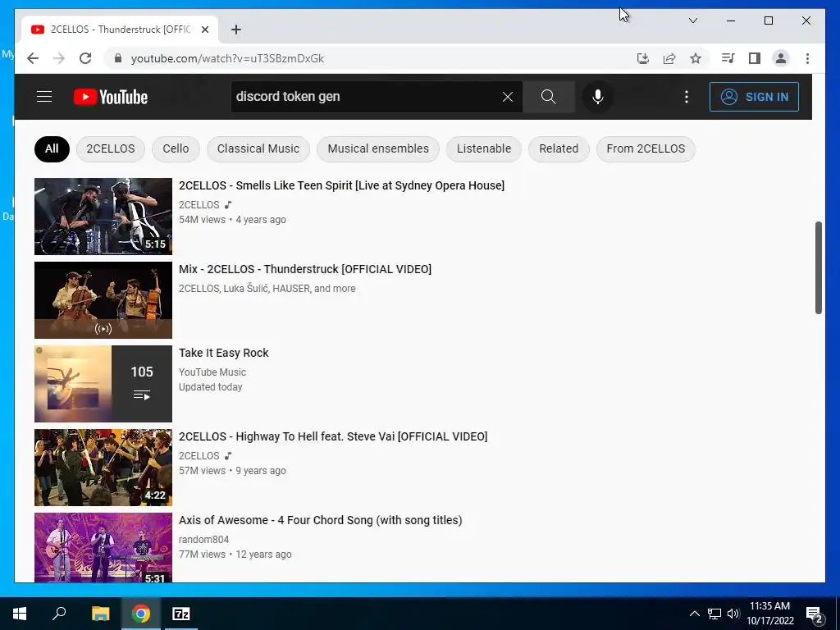The width and height of the screenshot is (840, 630).
Task: Select the Related filter chip
Action: tap(559, 149)
